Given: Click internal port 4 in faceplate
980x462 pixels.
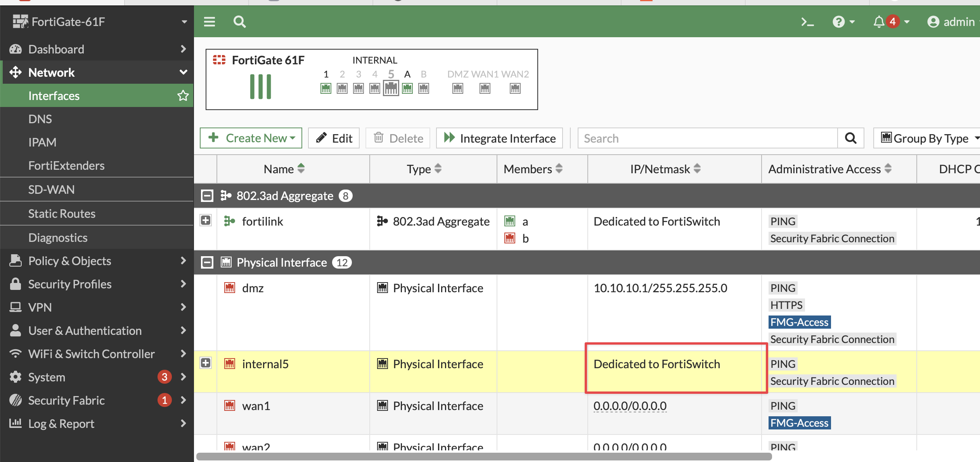Looking at the screenshot, I should click(x=375, y=88).
